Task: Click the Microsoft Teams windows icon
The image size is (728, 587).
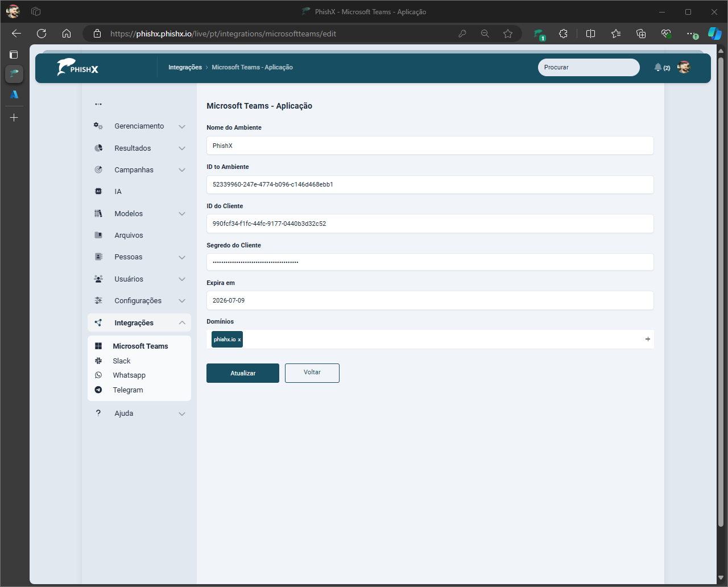Action: pos(98,346)
